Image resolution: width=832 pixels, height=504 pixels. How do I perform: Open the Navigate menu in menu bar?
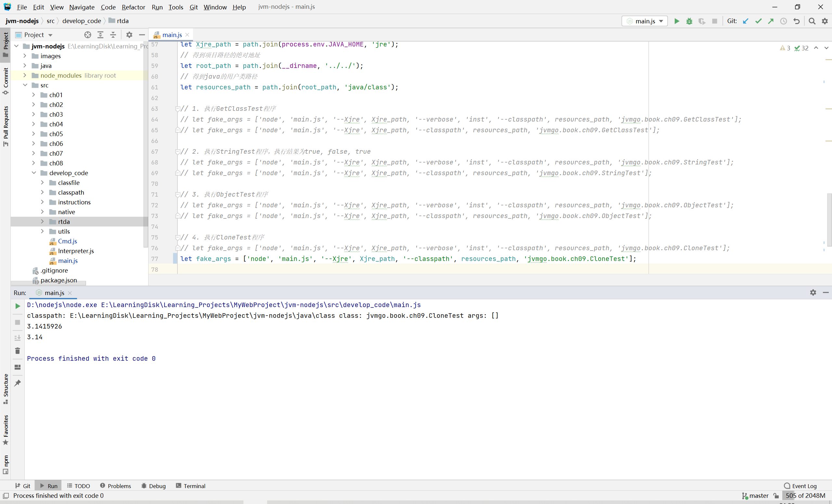pyautogui.click(x=82, y=6)
